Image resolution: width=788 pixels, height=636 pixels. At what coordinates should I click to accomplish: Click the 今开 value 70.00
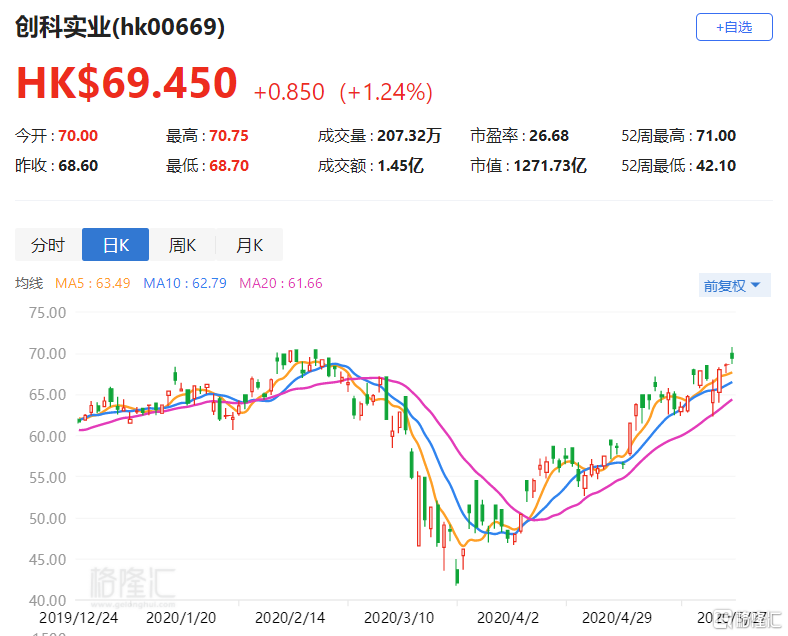pos(78,136)
